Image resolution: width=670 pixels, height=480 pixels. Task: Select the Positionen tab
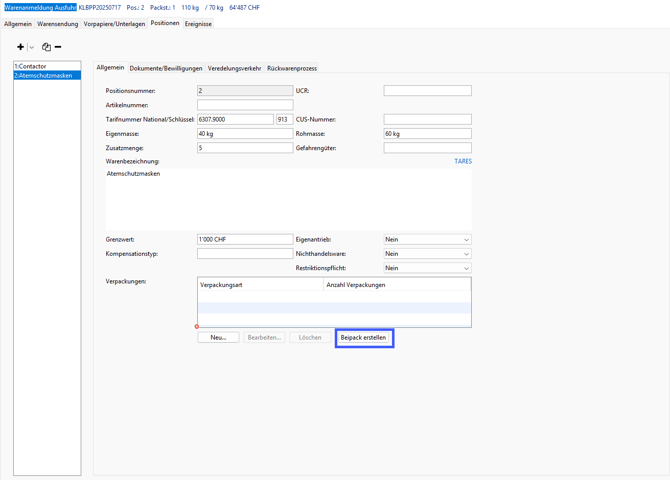tap(165, 23)
